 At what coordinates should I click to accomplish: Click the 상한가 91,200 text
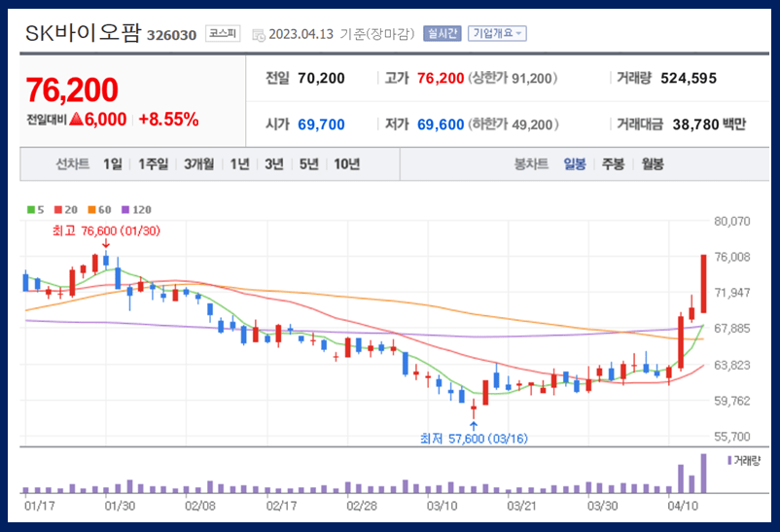point(513,78)
